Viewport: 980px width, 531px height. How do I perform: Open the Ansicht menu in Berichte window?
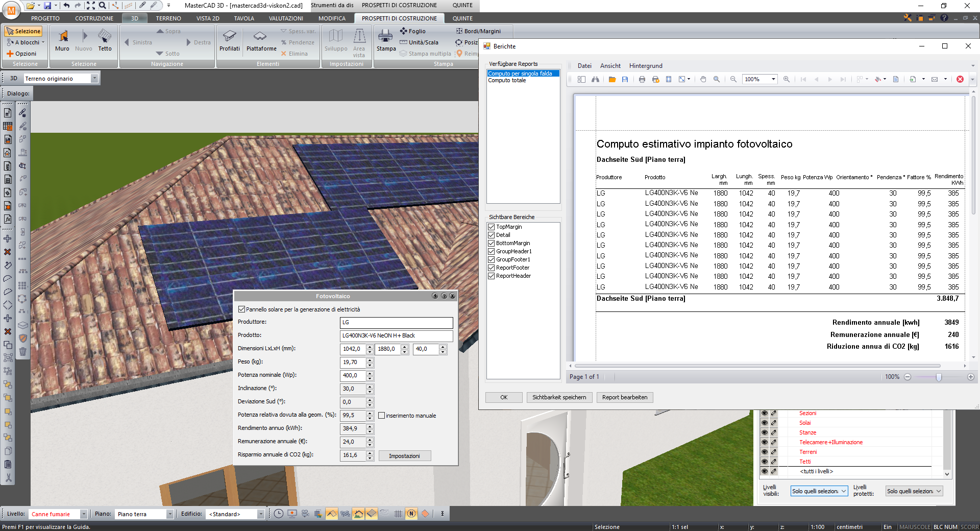point(610,66)
